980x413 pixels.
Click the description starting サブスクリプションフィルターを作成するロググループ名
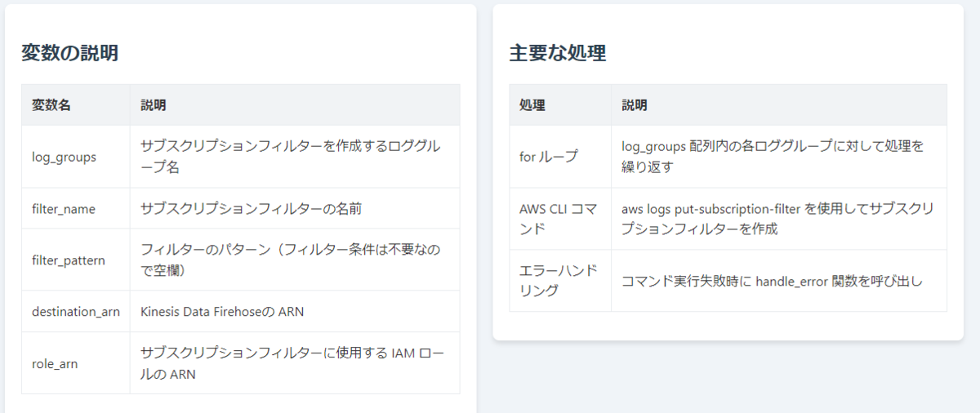click(290, 157)
